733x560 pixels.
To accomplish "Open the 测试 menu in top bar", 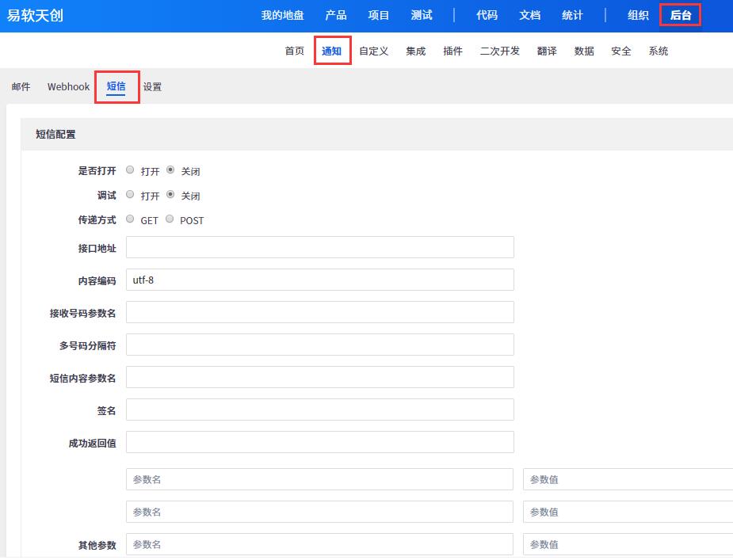I will pyautogui.click(x=422, y=15).
